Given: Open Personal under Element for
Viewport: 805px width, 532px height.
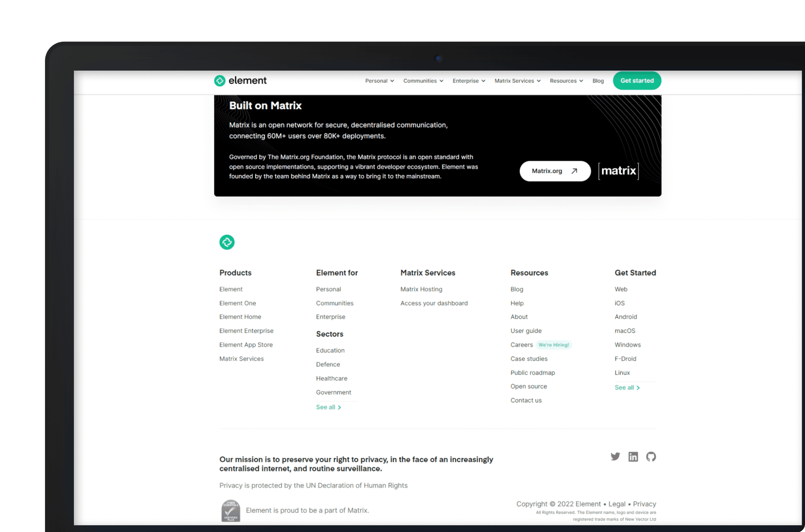Looking at the screenshot, I should pyautogui.click(x=328, y=289).
